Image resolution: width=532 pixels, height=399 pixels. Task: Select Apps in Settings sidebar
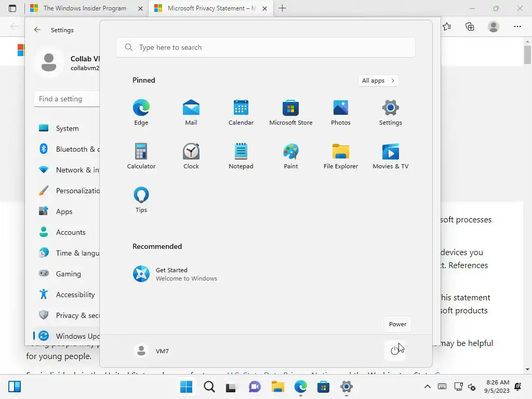67,211
